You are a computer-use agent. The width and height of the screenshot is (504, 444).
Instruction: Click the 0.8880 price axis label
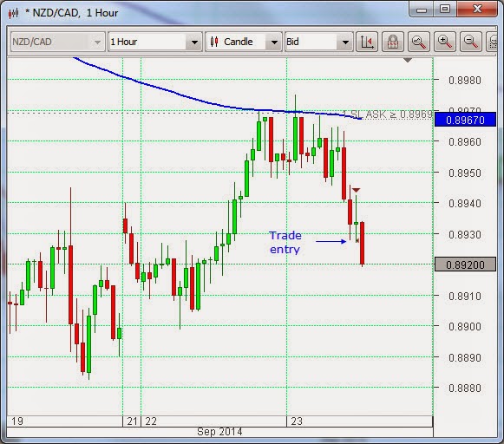click(x=465, y=388)
